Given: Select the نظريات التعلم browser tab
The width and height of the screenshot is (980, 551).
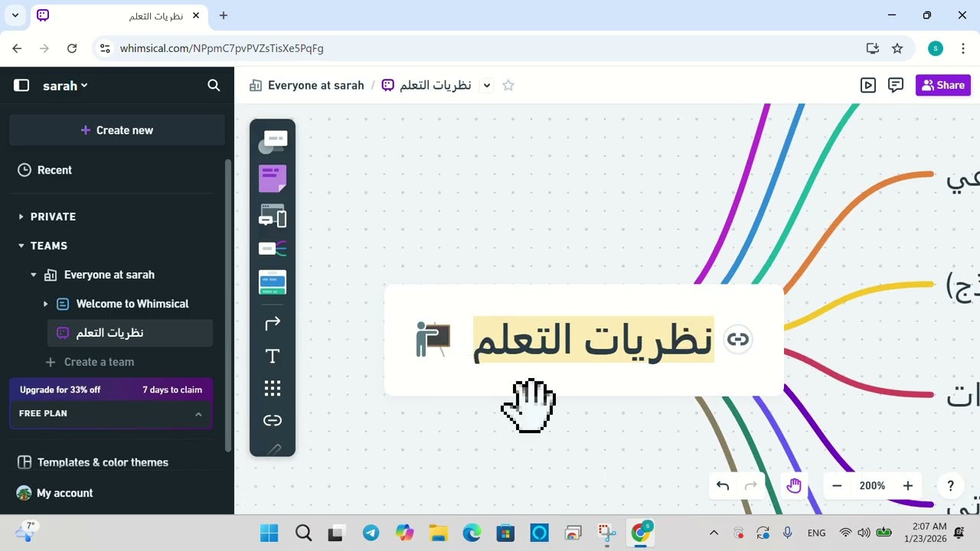Looking at the screenshot, I should click(119, 15).
